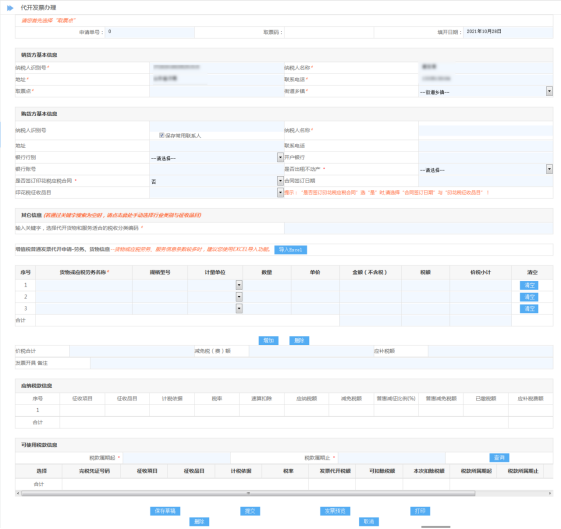Clear row 3 with its 清空 button
The image size is (561, 529).
[x=529, y=309]
